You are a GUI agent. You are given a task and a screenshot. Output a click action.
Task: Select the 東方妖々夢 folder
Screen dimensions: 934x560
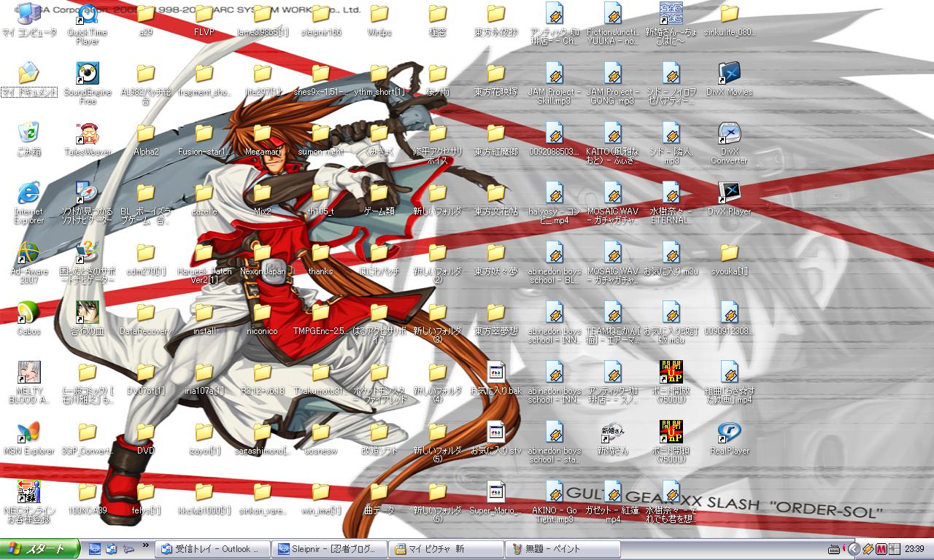tap(496, 260)
